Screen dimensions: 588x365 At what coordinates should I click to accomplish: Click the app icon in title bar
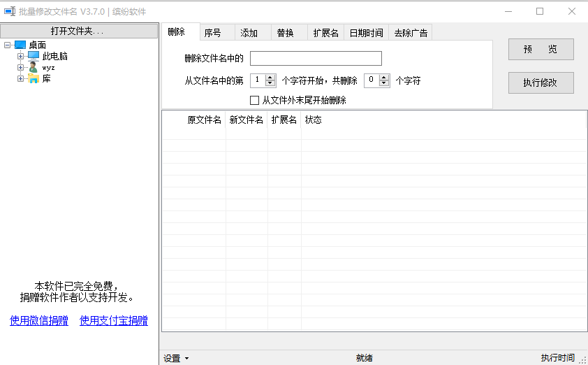pos(9,11)
